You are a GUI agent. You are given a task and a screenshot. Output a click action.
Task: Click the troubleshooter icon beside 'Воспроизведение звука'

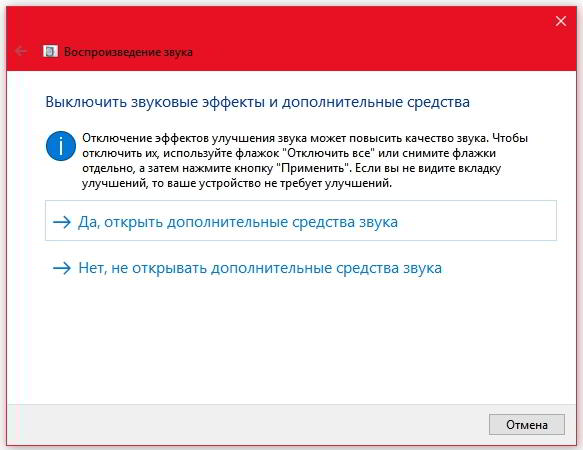(50, 51)
